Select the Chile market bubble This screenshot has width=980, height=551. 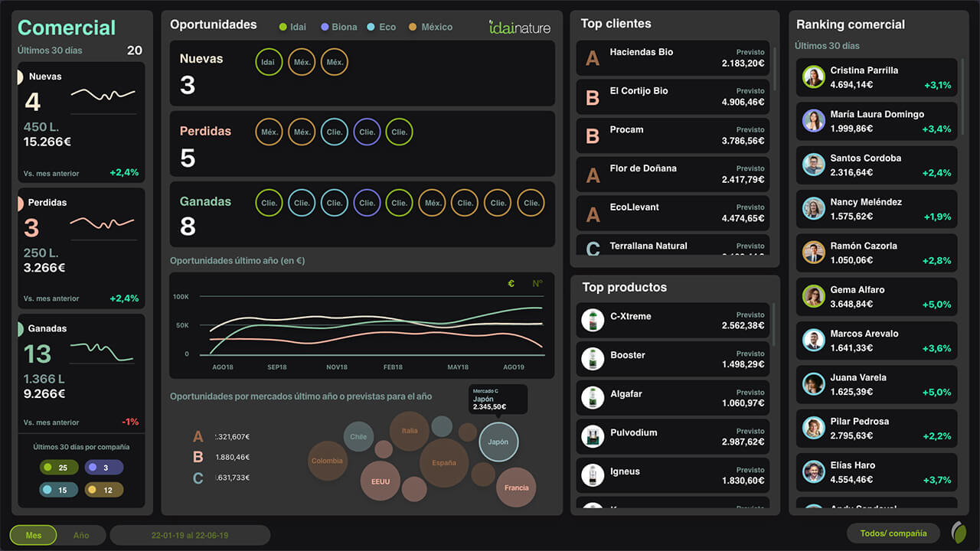click(358, 437)
